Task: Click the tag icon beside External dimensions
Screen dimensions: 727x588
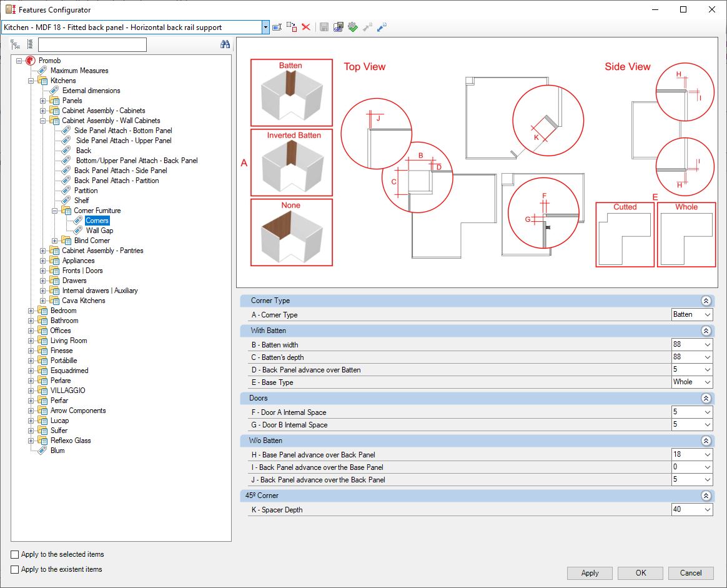Action: tap(55, 91)
